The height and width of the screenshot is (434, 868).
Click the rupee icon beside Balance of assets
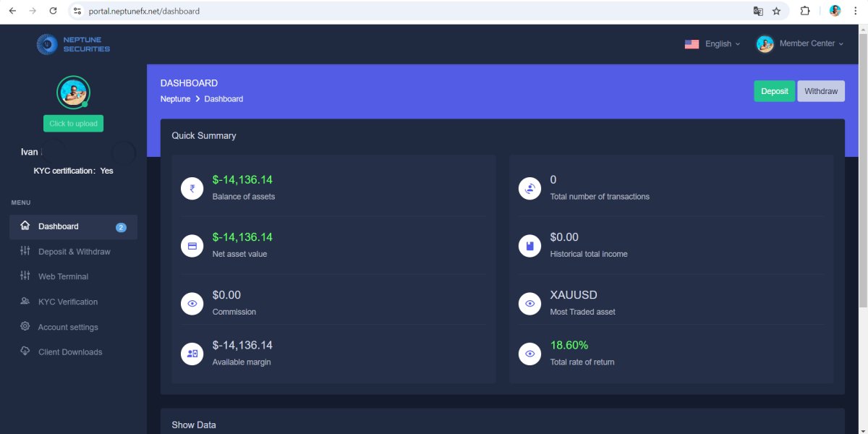(x=192, y=189)
